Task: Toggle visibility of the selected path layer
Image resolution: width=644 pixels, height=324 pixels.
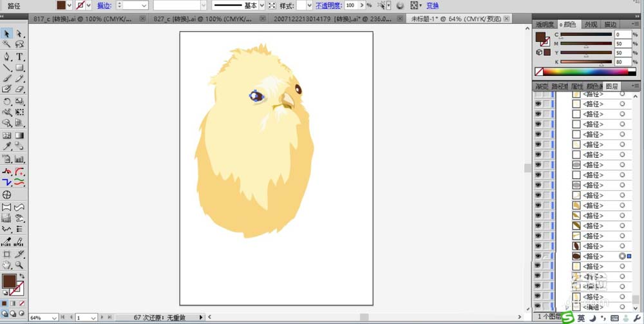Action: pos(538,256)
